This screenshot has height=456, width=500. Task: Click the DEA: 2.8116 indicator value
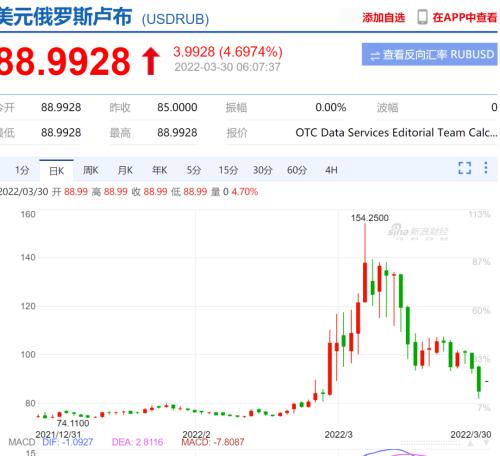(137, 442)
